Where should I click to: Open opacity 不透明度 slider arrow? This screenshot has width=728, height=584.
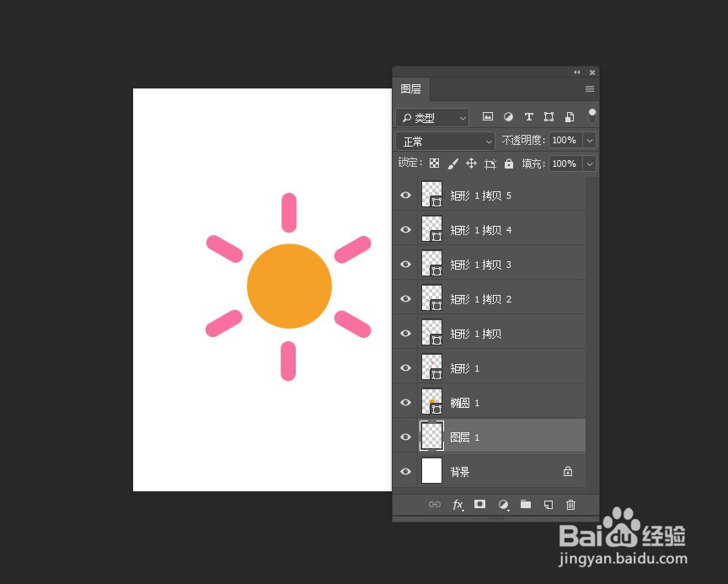coord(590,140)
